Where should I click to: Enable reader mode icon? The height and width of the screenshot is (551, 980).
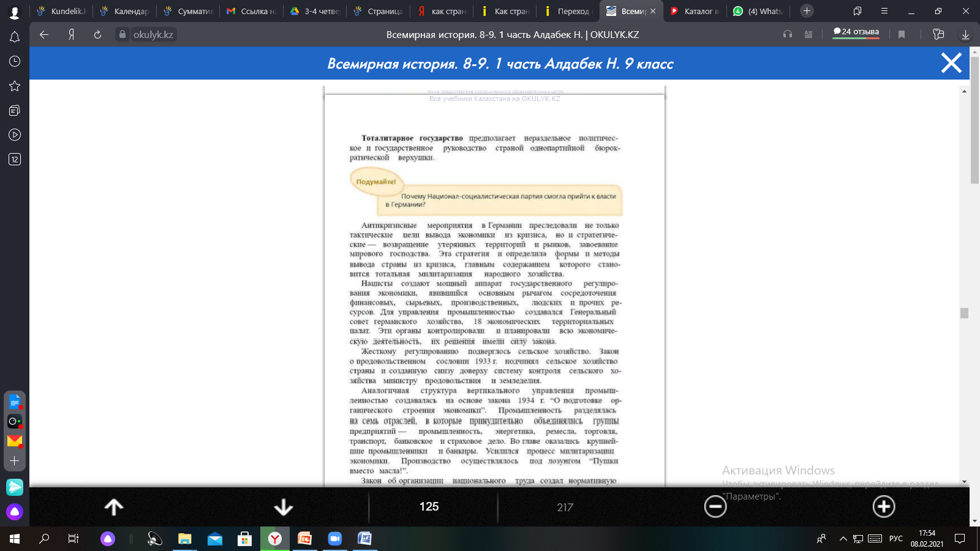[809, 35]
